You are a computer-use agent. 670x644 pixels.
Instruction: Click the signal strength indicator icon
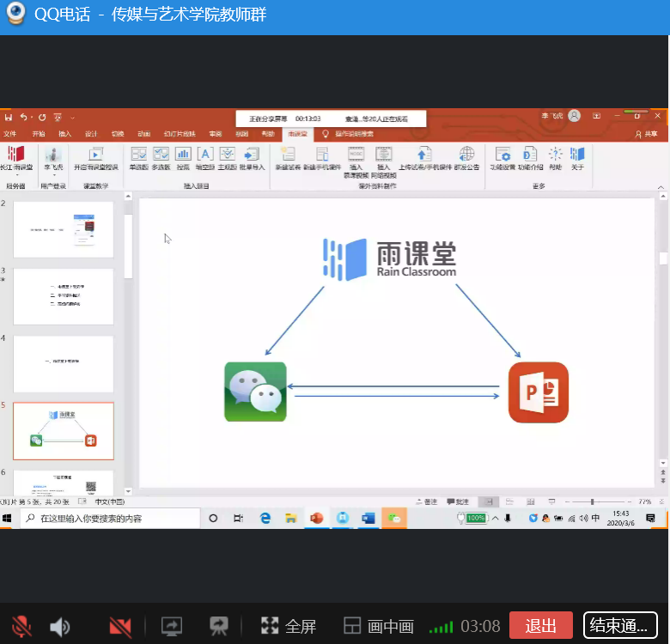[x=441, y=628]
